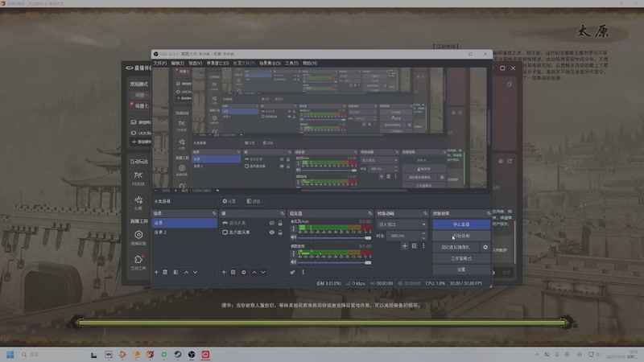The height and width of the screenshot is (362, 644).
Task: Open the 视图(V) menu
Action: (195, 64)
